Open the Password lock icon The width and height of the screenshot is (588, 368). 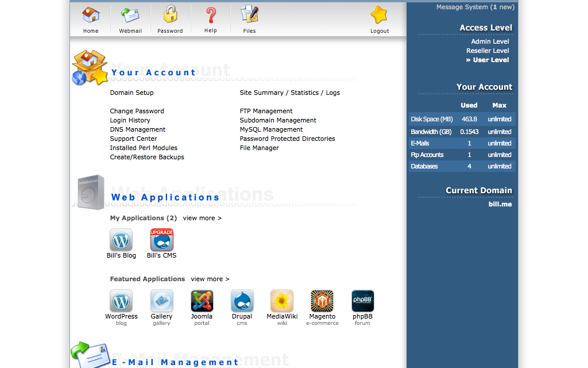coord(170,14)
